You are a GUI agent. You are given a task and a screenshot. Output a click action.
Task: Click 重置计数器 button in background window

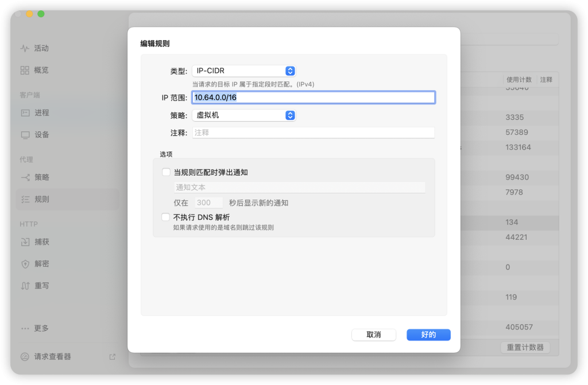(525, 348)
